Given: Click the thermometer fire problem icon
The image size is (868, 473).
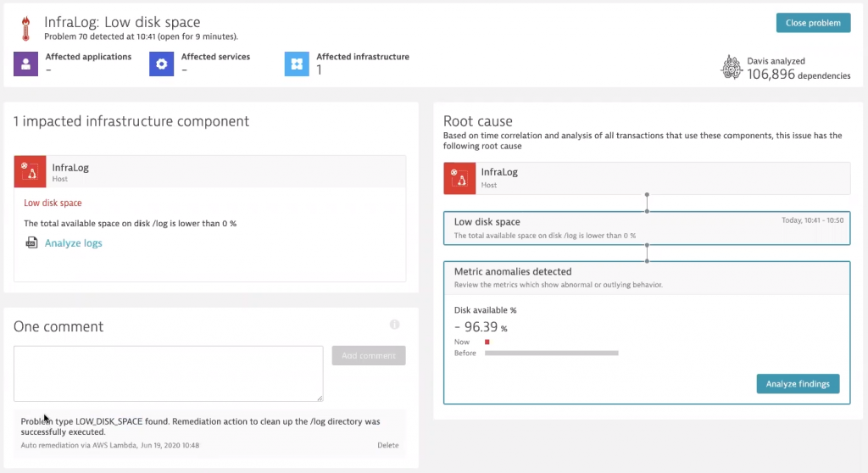Looking at the screenshot, I should click(x=25, y=28).
